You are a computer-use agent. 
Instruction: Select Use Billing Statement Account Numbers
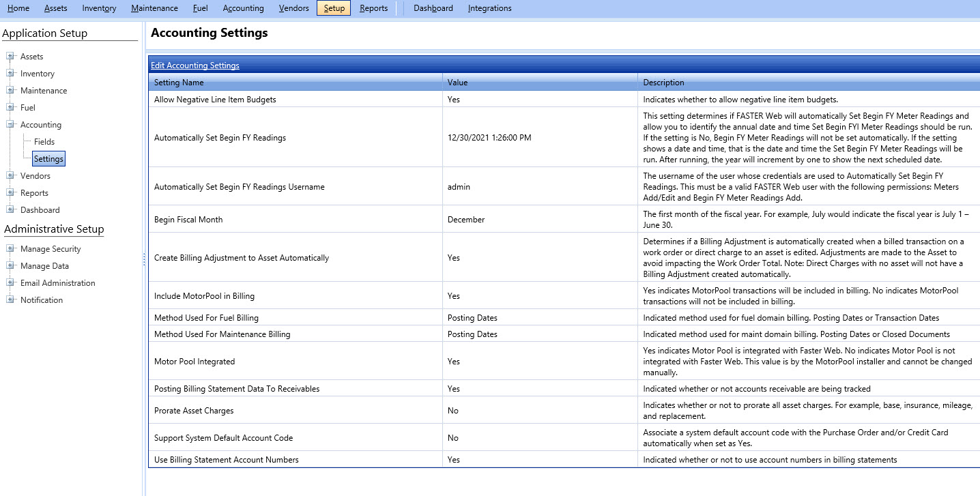227,459
